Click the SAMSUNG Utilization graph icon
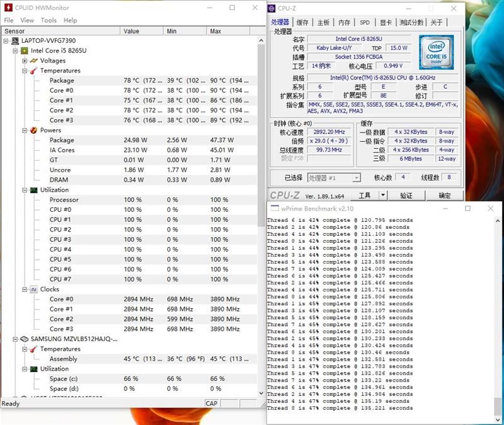 tap(34, 369)
